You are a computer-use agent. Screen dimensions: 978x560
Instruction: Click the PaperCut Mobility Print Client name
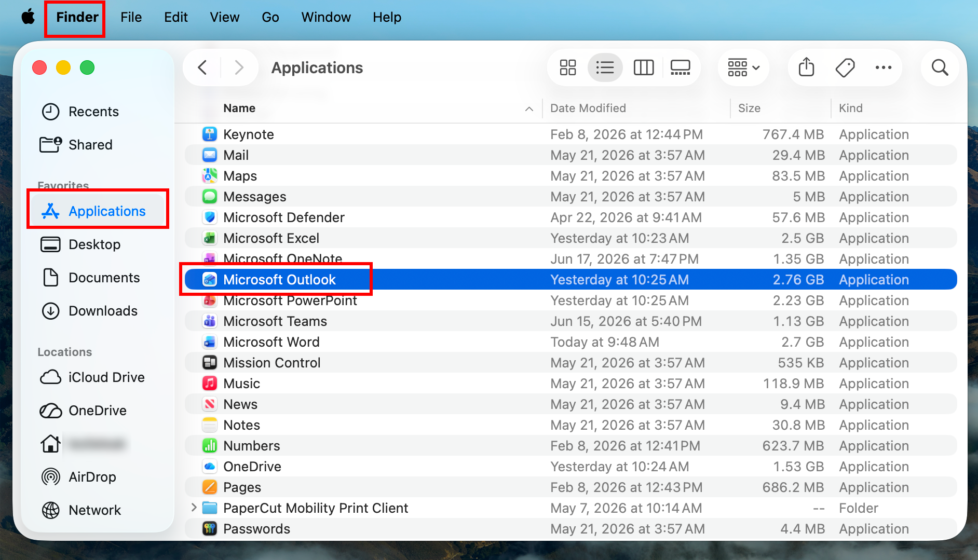(316, 508)
